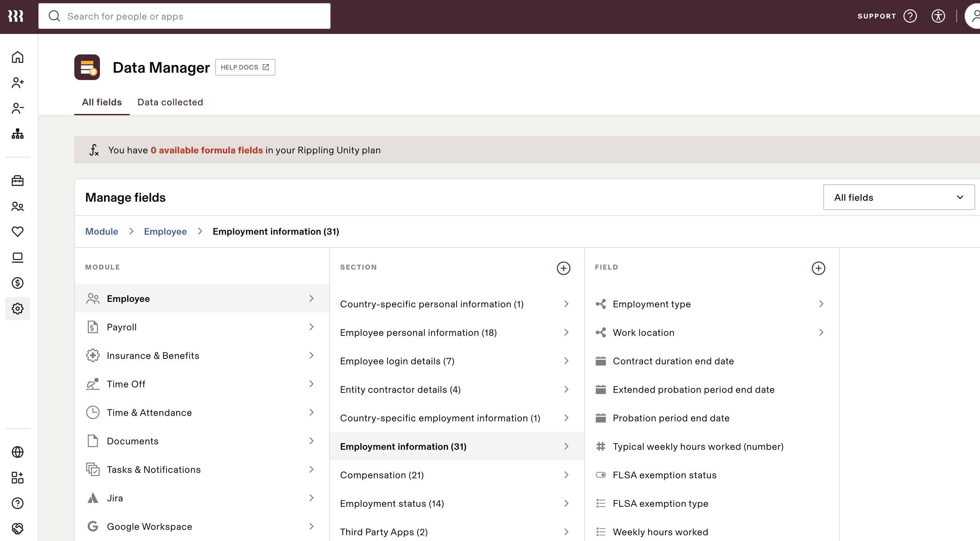Click the formula fx icon in banner
This screenshot has height=541, width=980.
(x=94, y=150)
